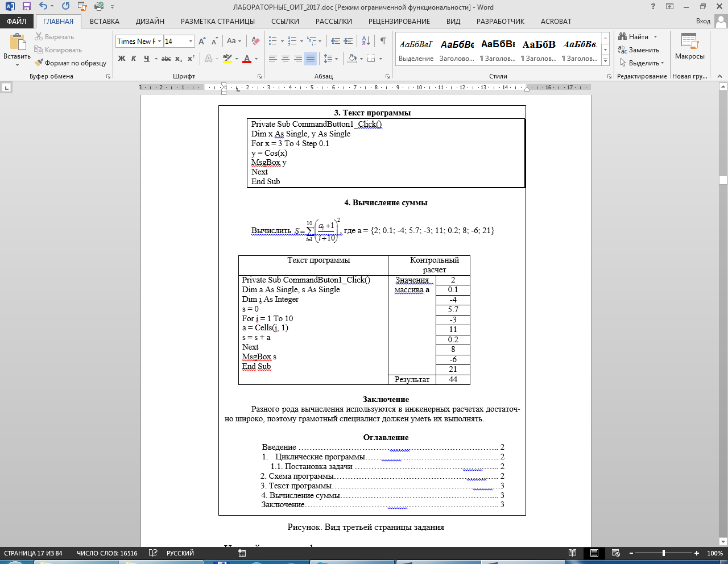Click the 100% zoom level
Viewport: 728px width, 564px height.
715,553
